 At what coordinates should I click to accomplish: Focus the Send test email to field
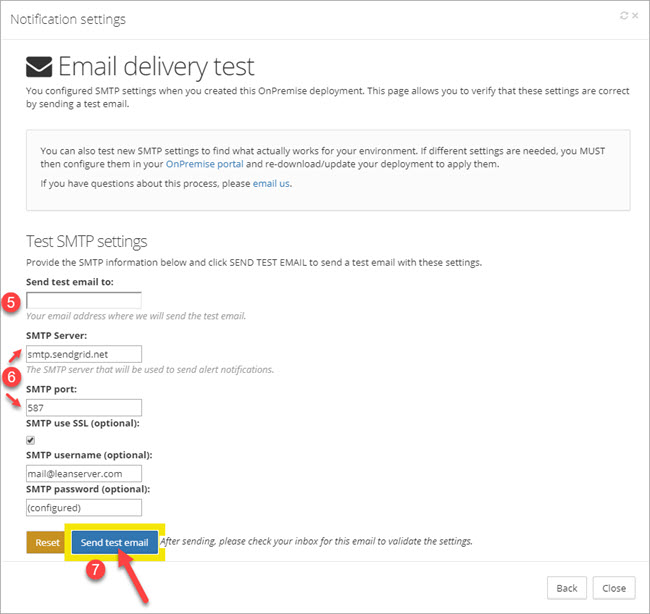click(x=84, y=300)
